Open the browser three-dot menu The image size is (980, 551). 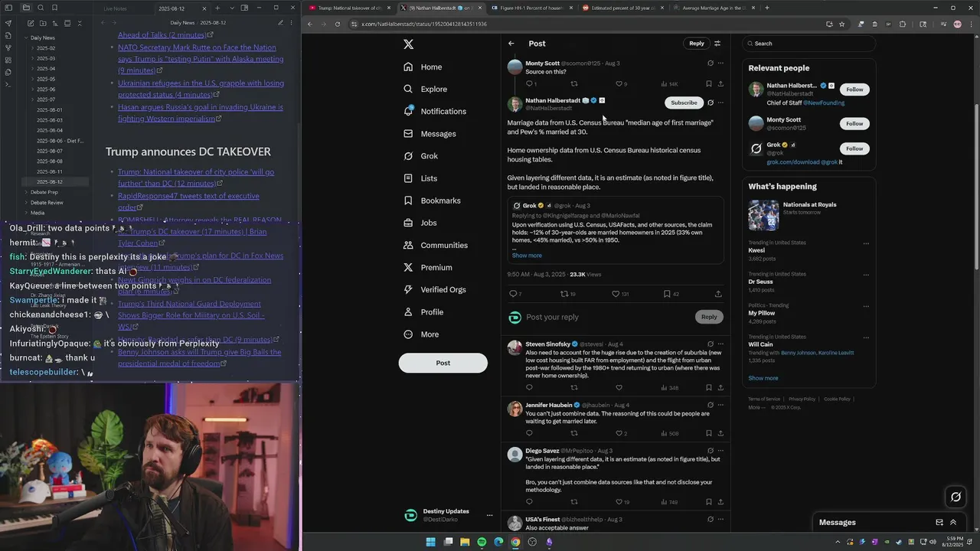(x=971, y=24)
